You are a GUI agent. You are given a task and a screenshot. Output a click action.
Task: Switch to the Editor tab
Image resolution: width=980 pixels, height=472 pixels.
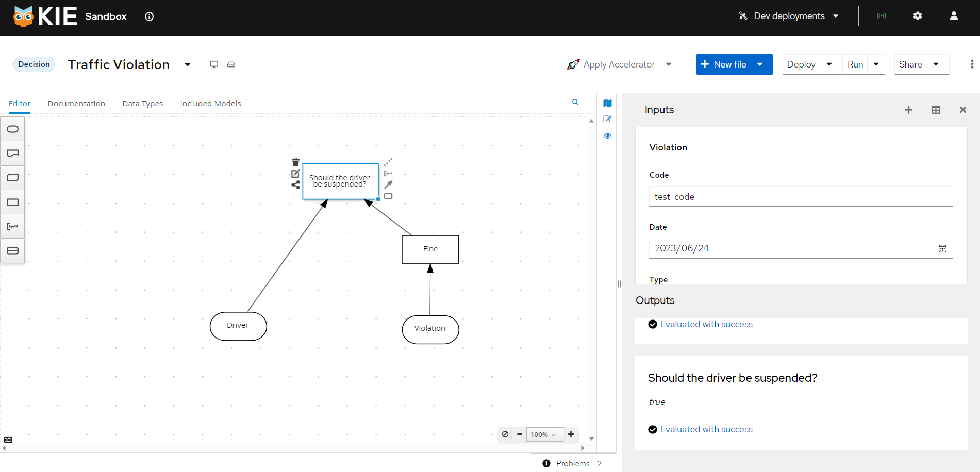click(20, 104)
